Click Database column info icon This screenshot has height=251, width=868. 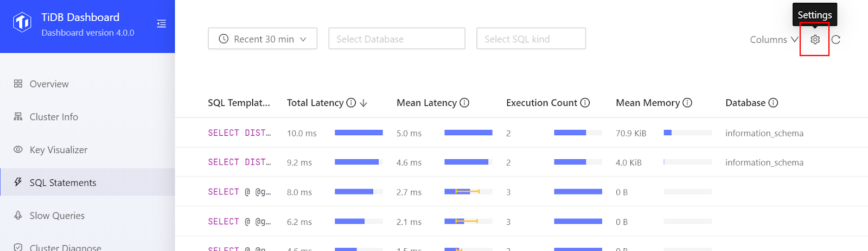(x=773, y=103)
